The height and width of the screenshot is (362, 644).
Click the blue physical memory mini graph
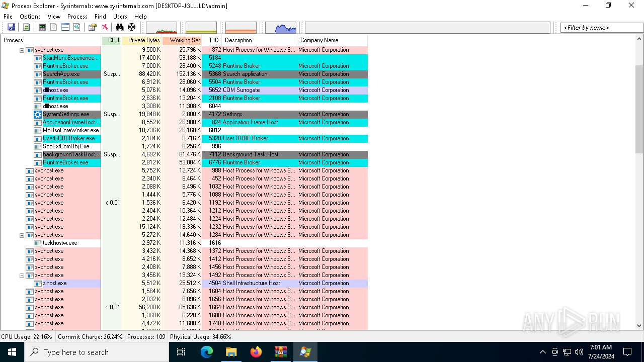pos(281,28)
